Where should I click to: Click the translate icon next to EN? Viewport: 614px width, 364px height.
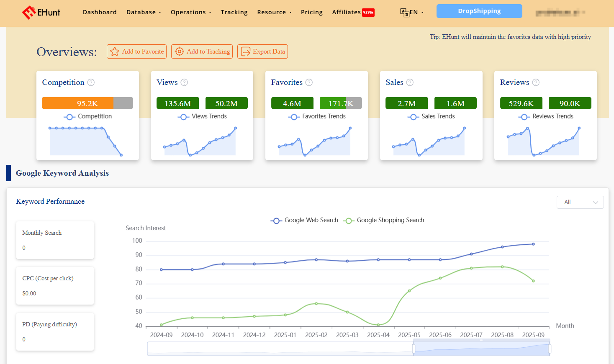[x=404, y=13]
